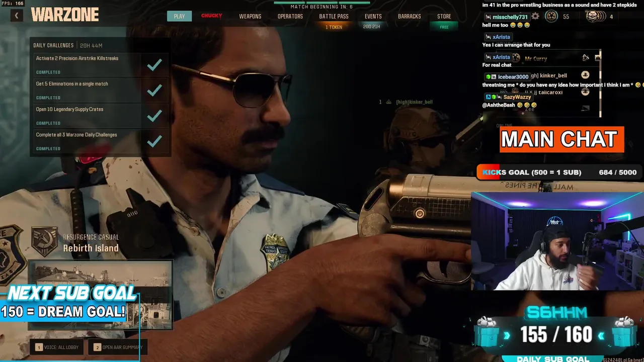Click username SazyWazzy in chat

click(x=517, y=97)
